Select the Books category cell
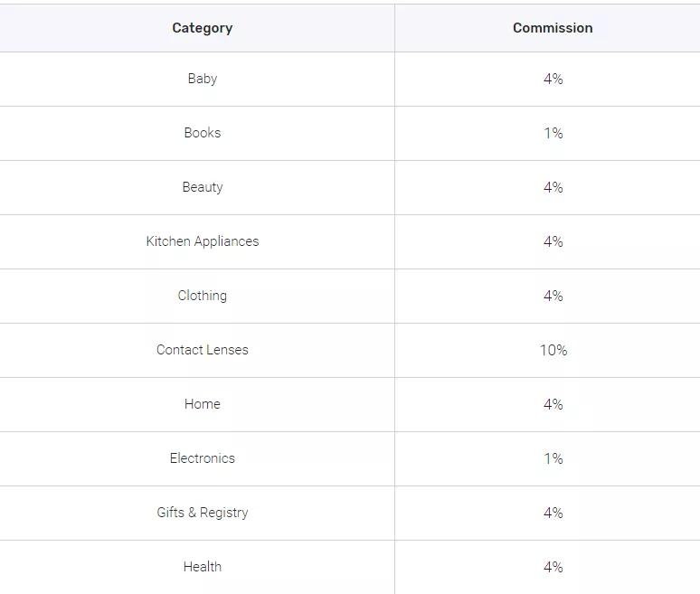The height and width of the screenshot is (594, 700). pyautogui.click(x=197, y=134)
